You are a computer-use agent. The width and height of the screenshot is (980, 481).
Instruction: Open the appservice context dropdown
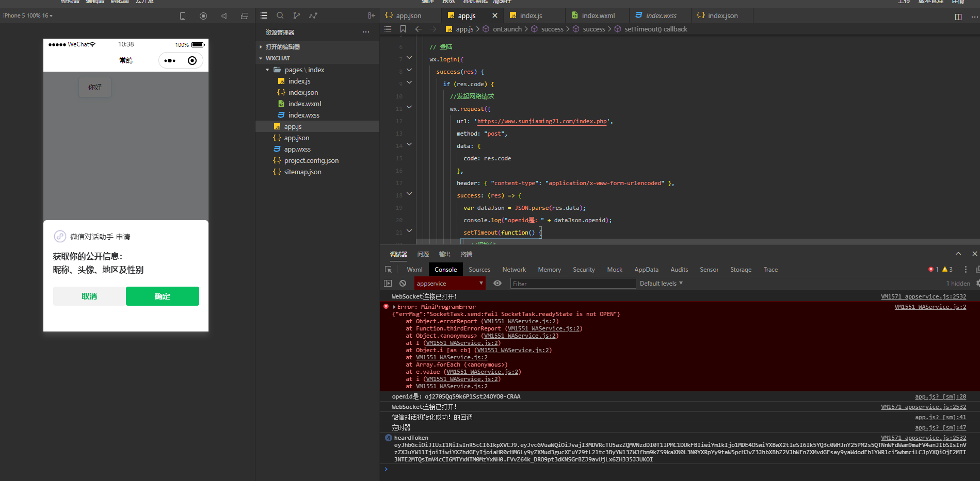449,284
